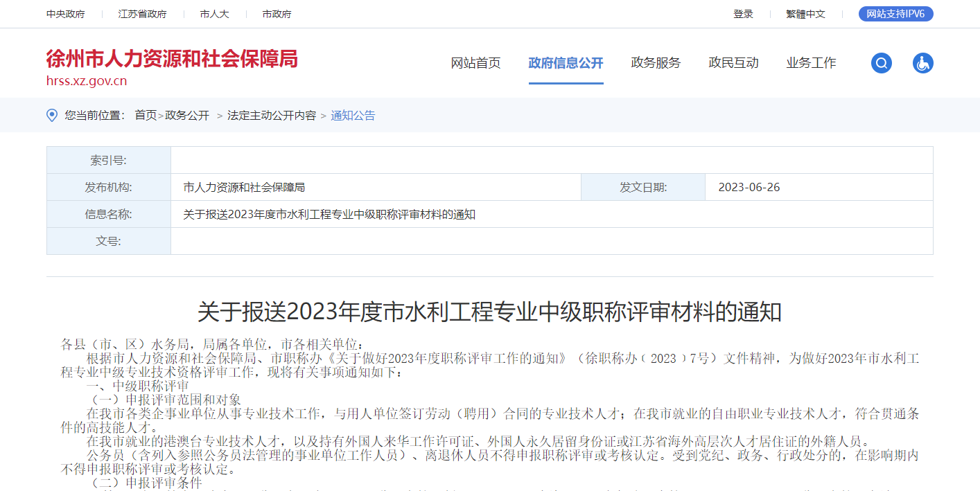
Task: Click the location pin icon in breadcrumb
Action: tap(52, 116)
